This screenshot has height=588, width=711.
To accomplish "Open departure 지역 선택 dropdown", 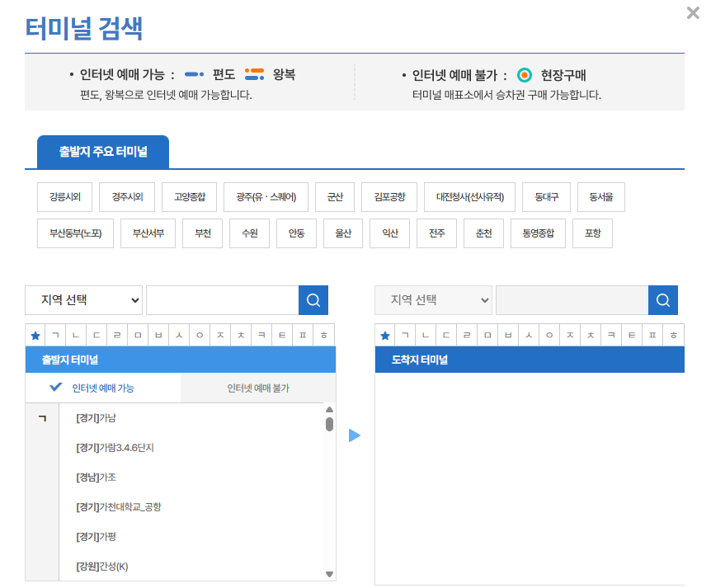I will 84,300.
